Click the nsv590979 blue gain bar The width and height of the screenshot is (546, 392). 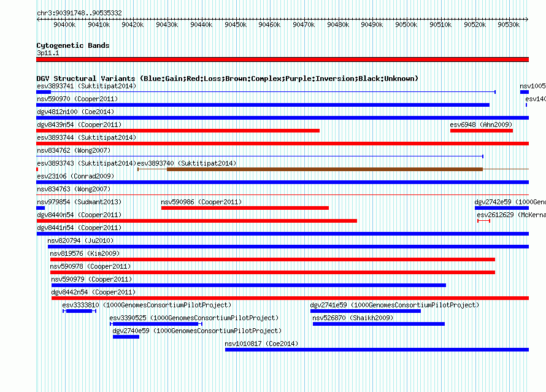click(248, 285)
